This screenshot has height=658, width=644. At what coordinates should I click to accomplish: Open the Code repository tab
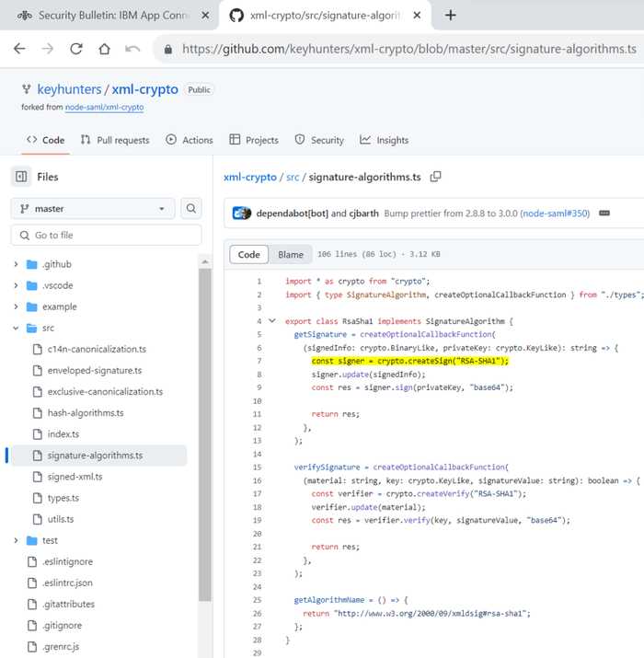46,140
